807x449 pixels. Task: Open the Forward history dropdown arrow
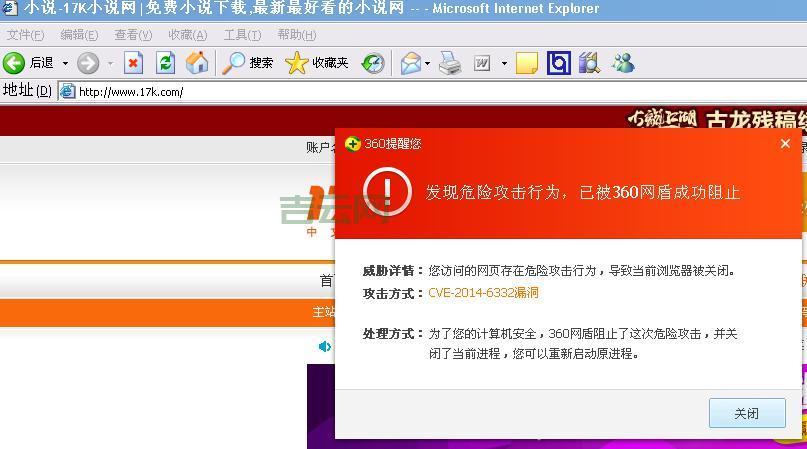coord(110,64)
